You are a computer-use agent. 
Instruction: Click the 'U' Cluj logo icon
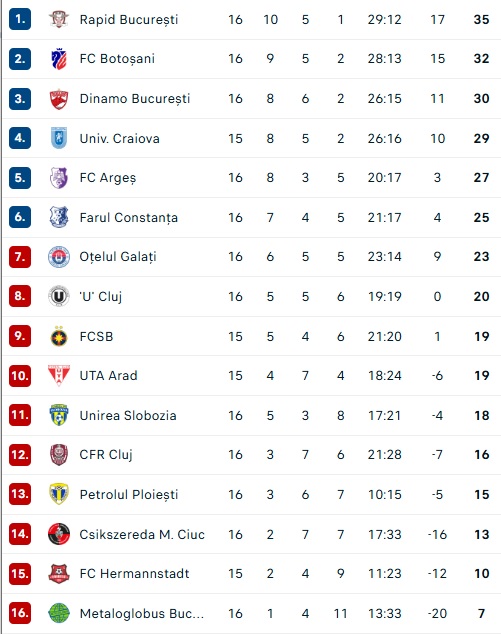pos(59,296)
